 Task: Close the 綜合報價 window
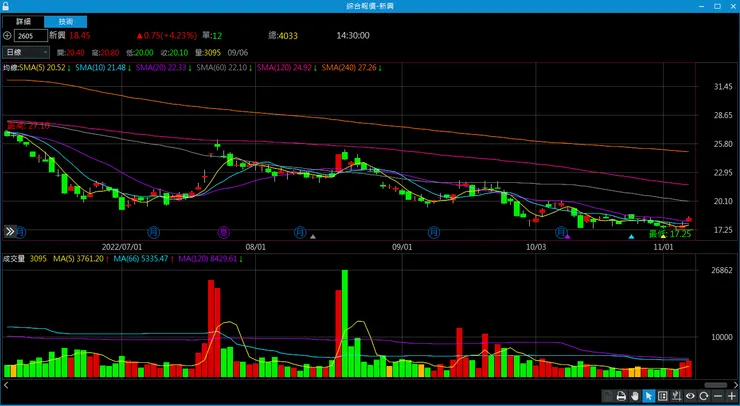732,6
